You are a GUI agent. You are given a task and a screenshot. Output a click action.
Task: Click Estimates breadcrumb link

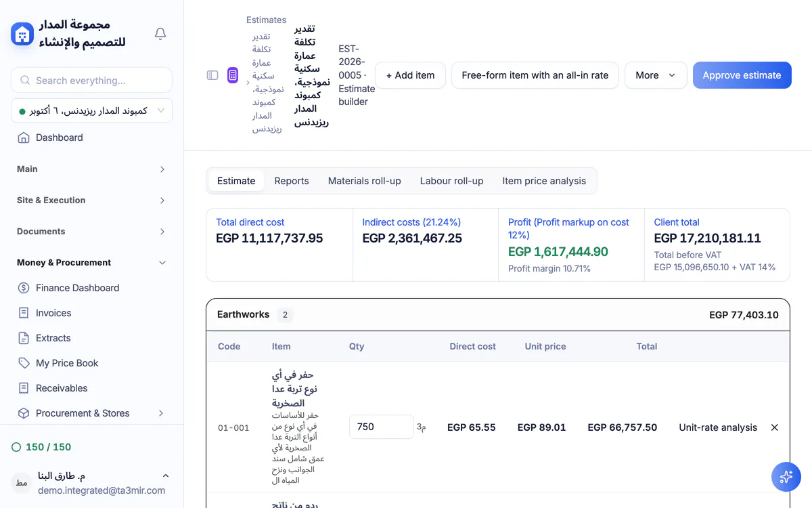266,20
